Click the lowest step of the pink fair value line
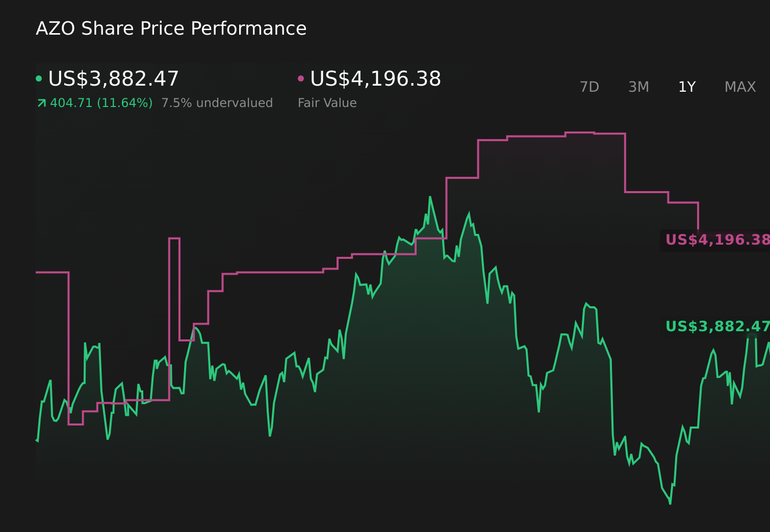The height and width of the screenshot is (532, 770). coord(75,424)
